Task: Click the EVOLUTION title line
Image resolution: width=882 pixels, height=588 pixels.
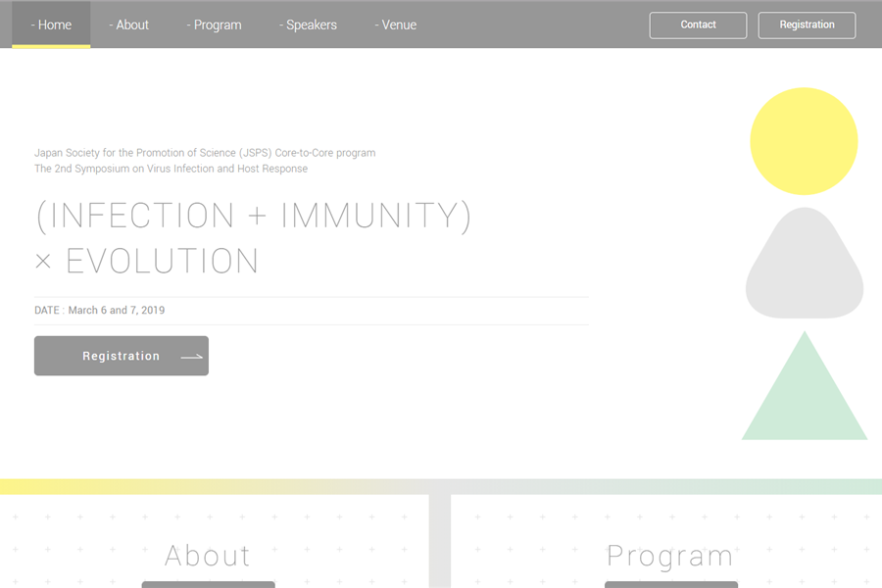Action: (x=147, y=261)
